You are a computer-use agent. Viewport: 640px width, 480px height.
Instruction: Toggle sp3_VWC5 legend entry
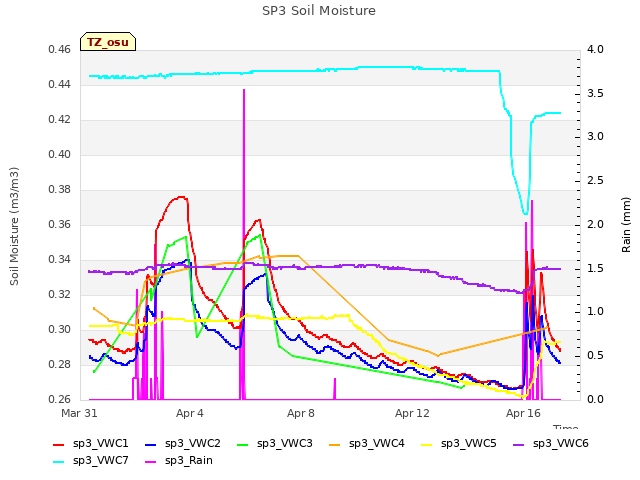click(x=459, y=444)
